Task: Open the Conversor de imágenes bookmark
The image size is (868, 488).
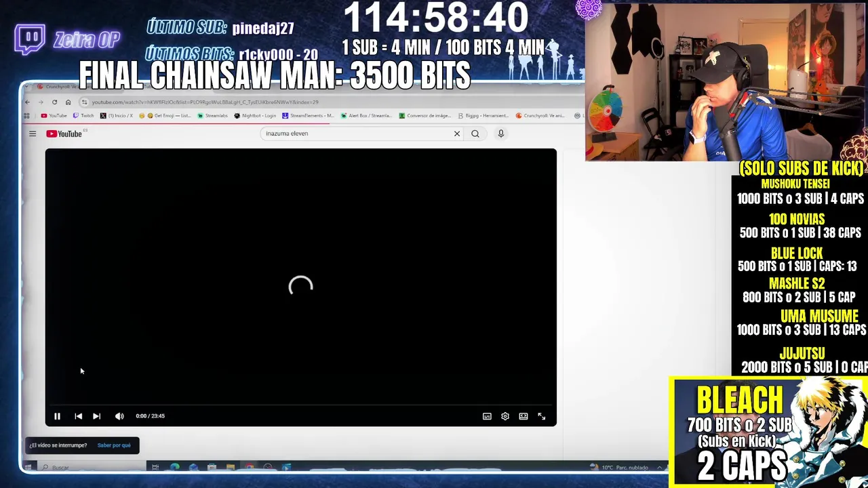Action: coord(425,116)
